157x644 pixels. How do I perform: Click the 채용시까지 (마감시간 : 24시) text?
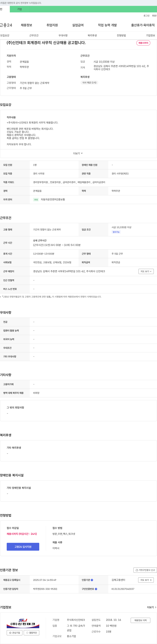point(22,534)
